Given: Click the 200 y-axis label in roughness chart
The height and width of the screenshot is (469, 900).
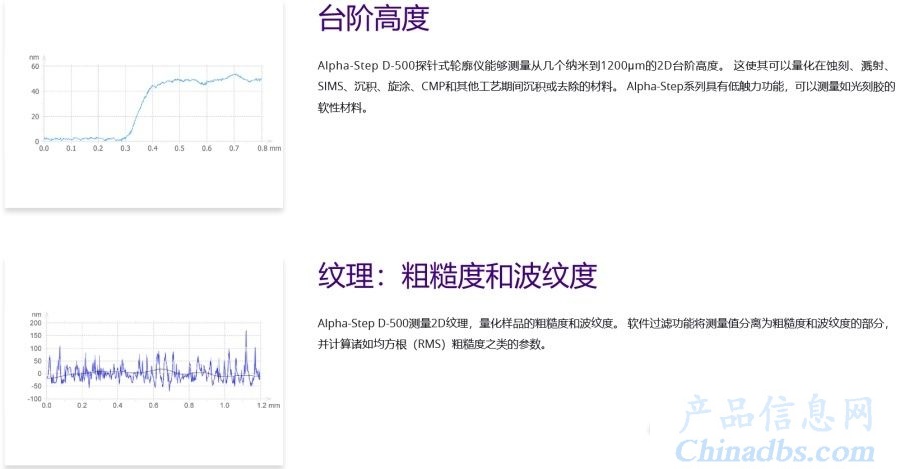Looking at the screenshot, I should [36, 323].
